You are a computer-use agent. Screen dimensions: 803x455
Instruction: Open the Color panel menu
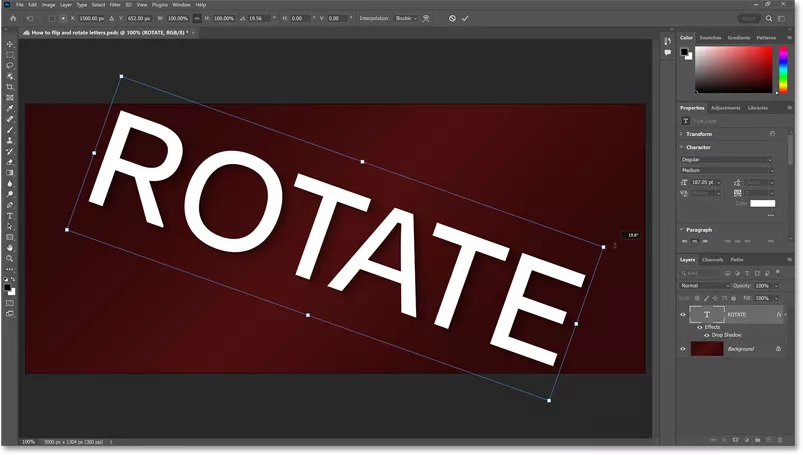point(789,37)
